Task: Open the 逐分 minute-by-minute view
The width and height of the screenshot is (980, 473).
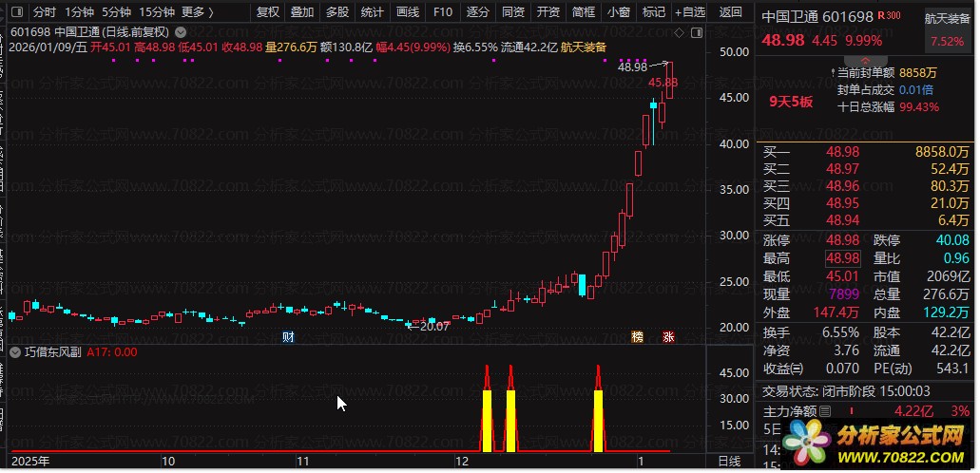Action: pyautogui.click(x=478, y=11)
